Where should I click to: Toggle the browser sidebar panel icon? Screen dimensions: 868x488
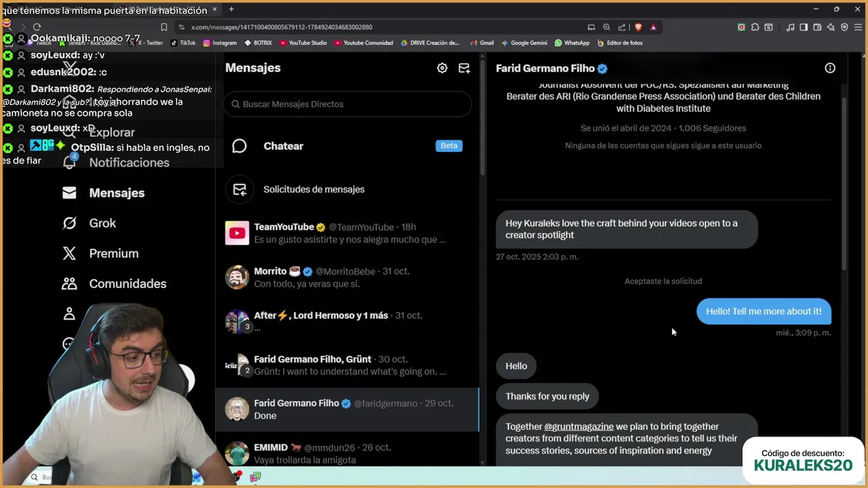pos(804,27)
